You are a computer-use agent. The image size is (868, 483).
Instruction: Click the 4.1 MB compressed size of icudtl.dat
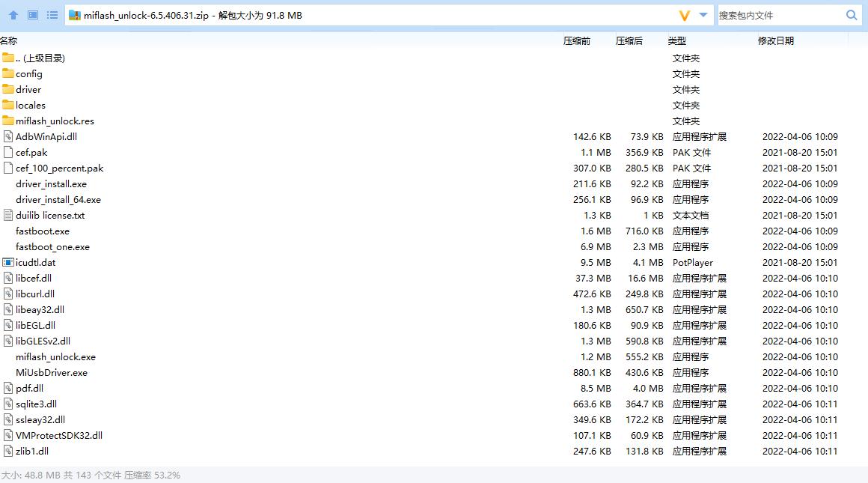(x=648, y=263)
